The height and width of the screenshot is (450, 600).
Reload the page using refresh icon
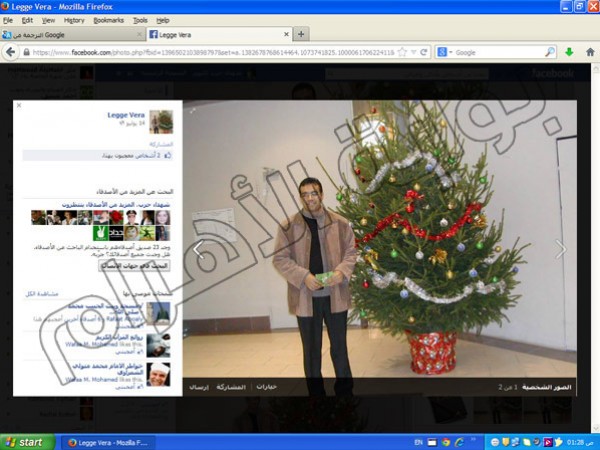click(423, 52)
